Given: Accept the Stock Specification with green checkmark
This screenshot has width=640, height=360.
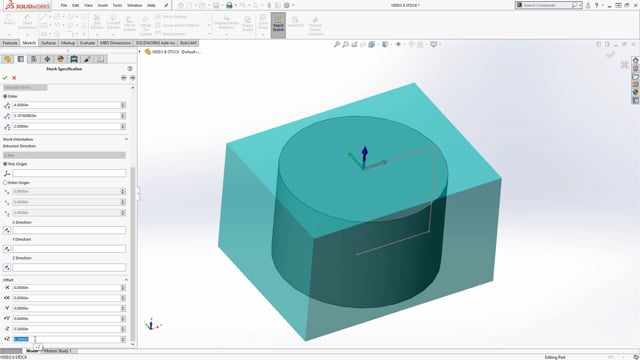Looking at the screenshot, I should coord(5,78).
